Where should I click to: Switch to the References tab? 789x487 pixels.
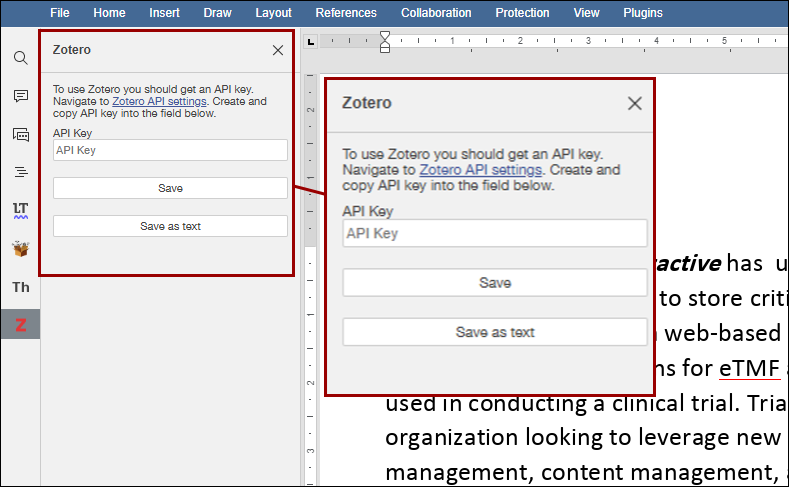[346, 13]
